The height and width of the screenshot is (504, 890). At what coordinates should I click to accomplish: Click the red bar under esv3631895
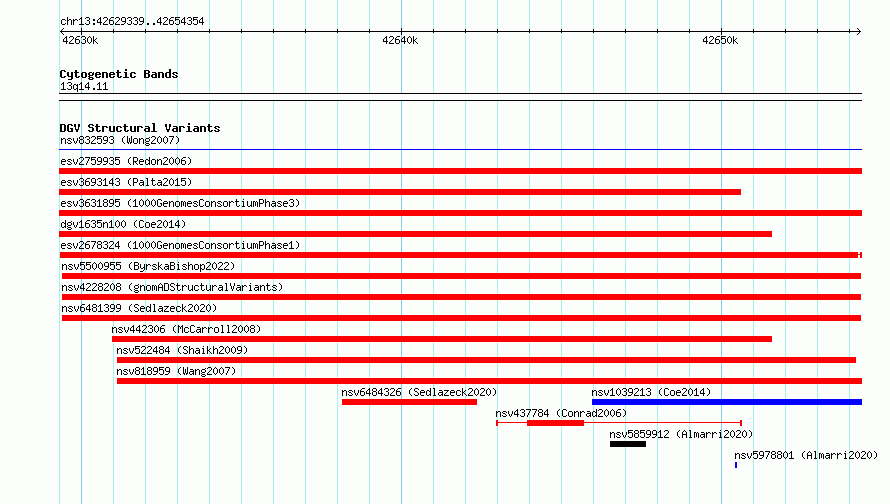460,213
